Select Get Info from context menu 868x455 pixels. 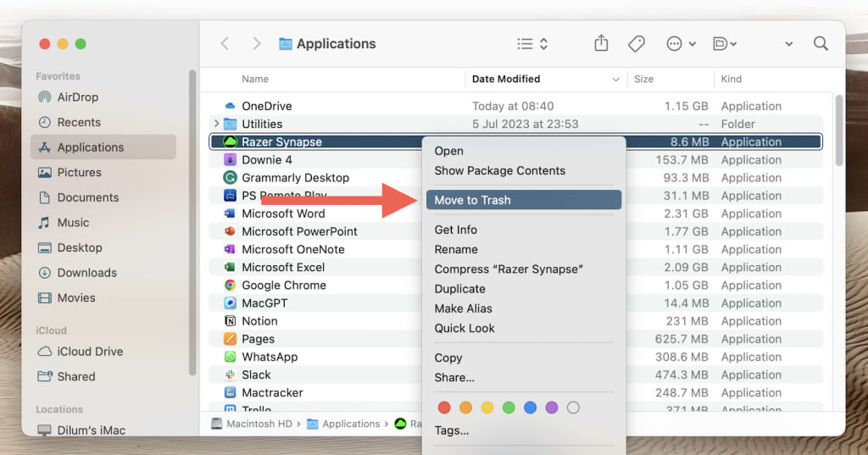[455, 230]
